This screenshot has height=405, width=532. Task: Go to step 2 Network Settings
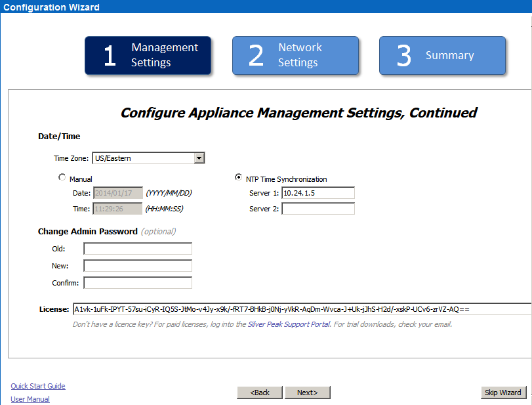click(x=295, y=55)
